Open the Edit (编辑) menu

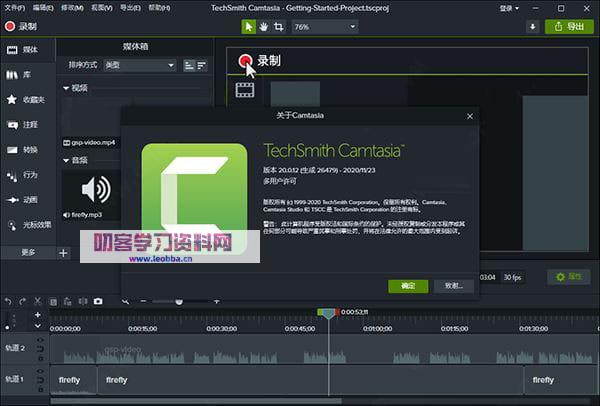tap(43, 8)
